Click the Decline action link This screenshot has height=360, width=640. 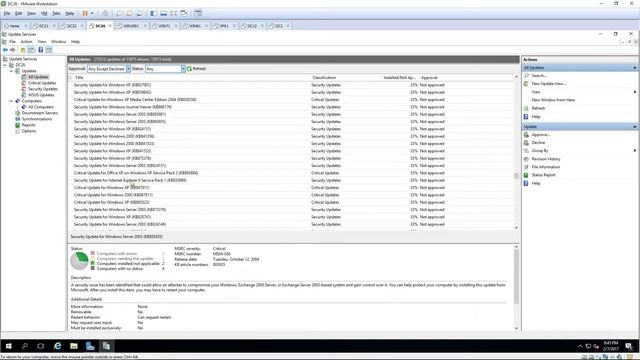pos(538,142)
